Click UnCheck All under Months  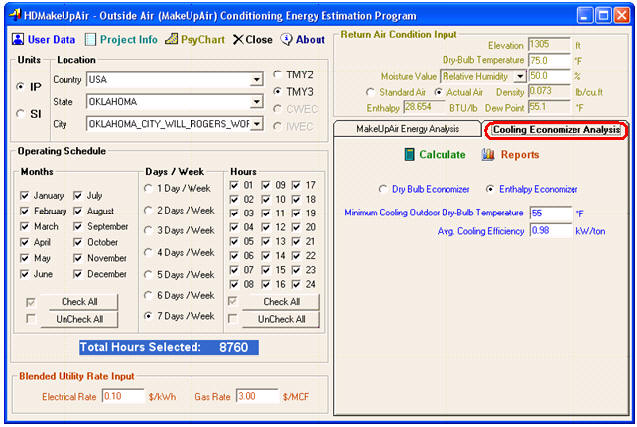pyautogui.click(x=80, y=319)
